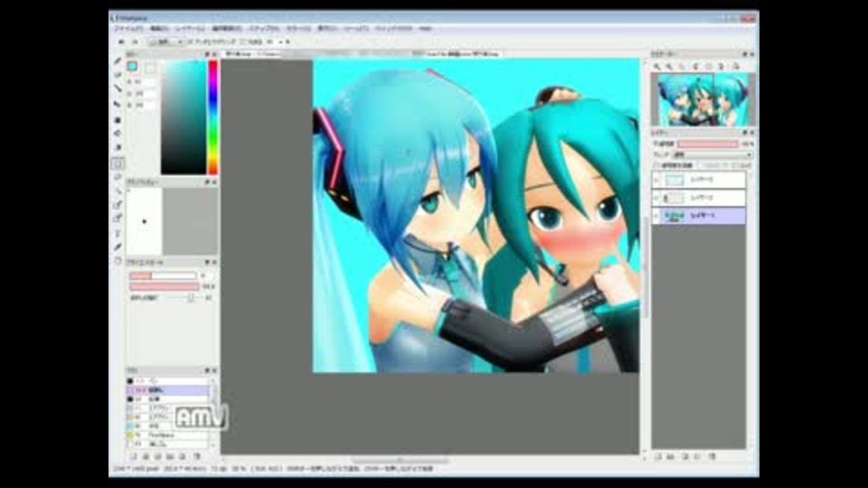
Task: Select the Lasso selection tool
Action: pos(118,178)
